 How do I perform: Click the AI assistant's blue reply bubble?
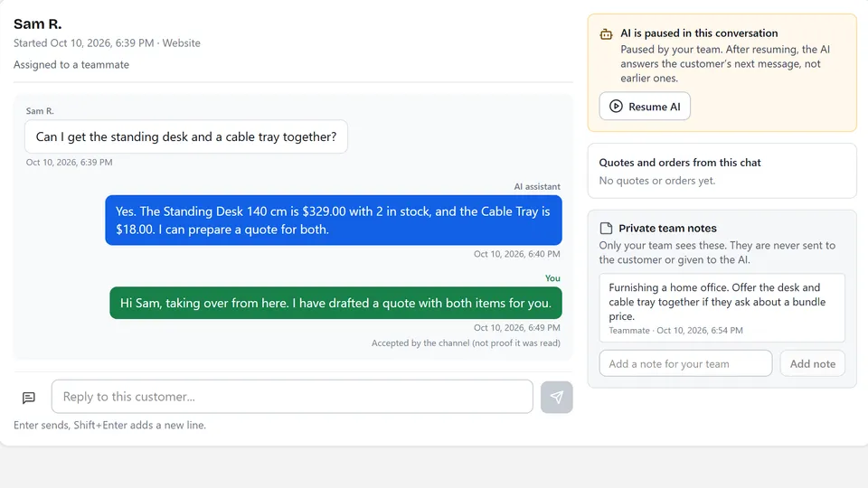(x=334, y=221)
